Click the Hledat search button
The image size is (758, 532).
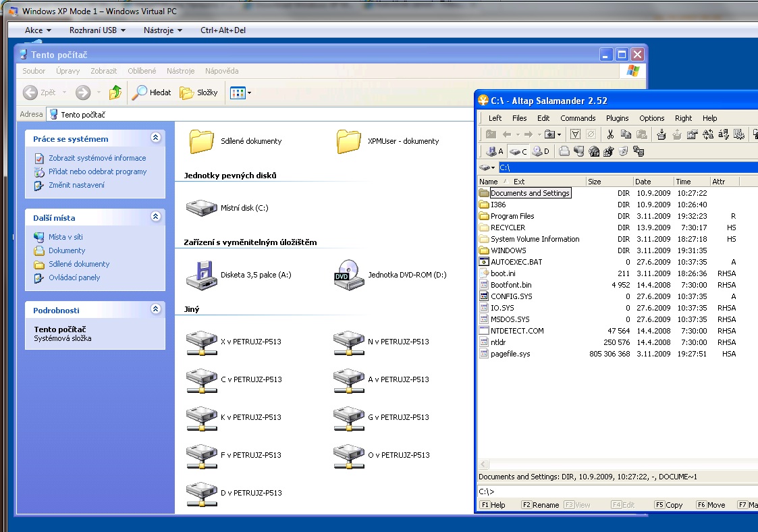(152, 92)
